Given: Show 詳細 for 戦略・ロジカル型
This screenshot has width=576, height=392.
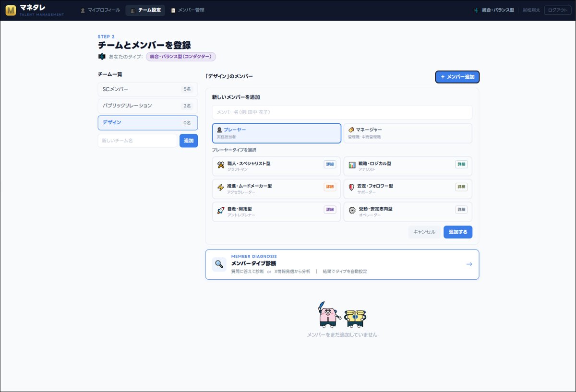Looking at the screenshot, I should point(461,164).
